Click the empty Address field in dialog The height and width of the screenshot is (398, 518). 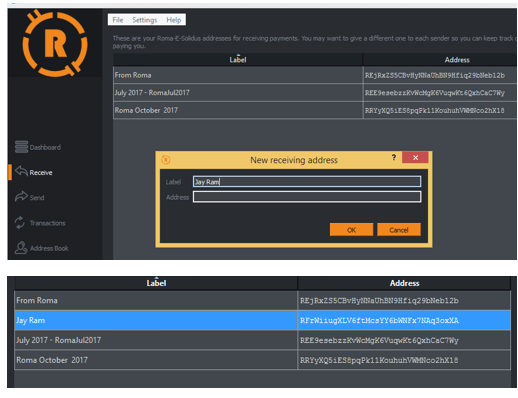(307, 197)
